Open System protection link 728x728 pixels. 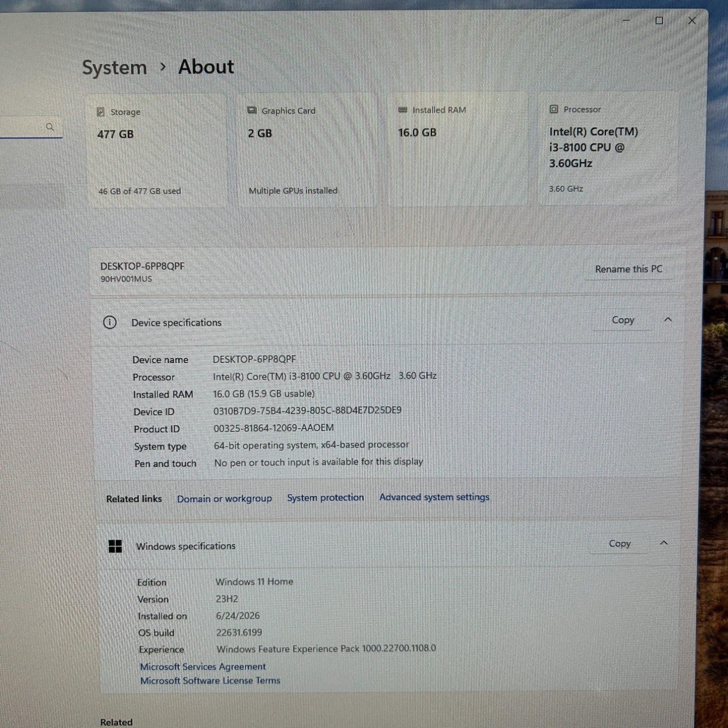(x=325, y=498)
